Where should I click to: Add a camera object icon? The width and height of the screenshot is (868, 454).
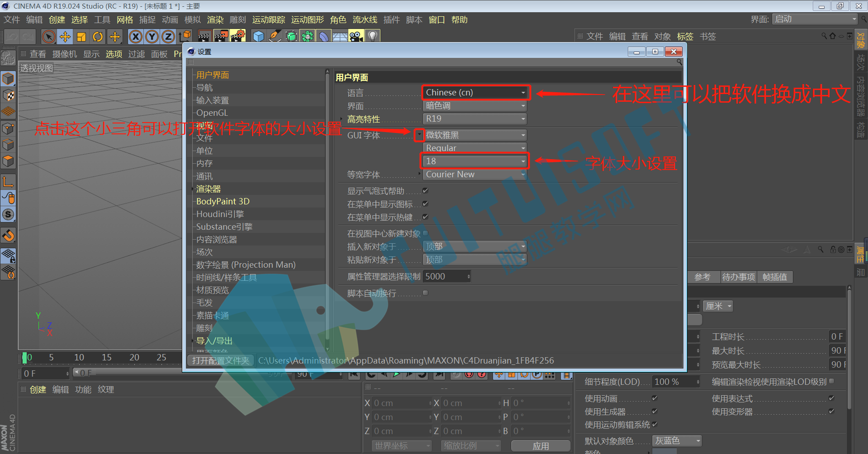356,36
